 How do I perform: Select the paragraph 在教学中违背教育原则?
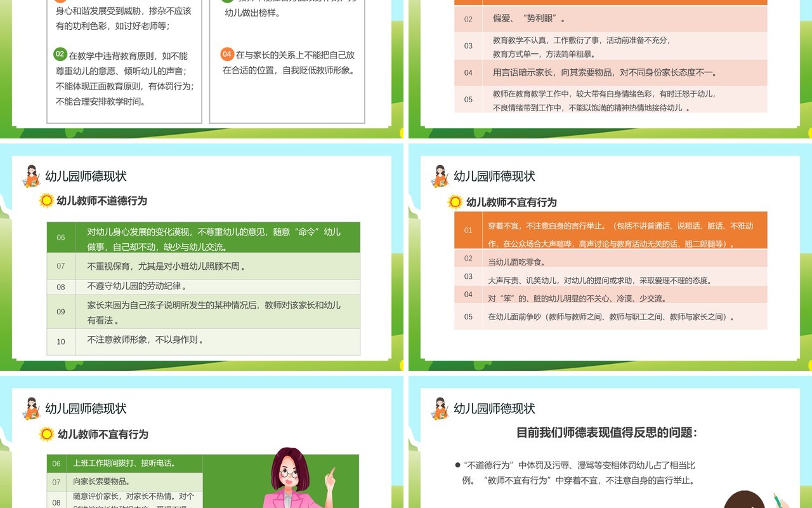124,78
